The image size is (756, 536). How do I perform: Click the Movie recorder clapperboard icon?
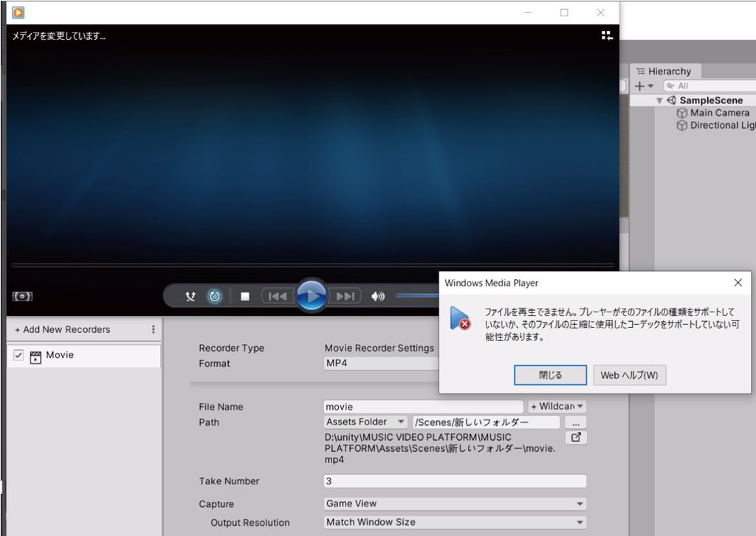(35, 357)
